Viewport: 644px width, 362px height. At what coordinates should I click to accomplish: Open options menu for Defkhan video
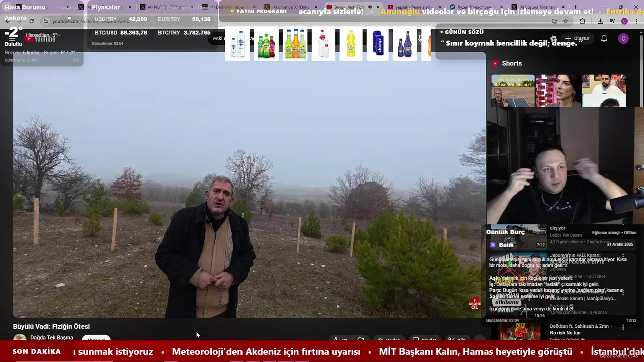pos(623,327)
